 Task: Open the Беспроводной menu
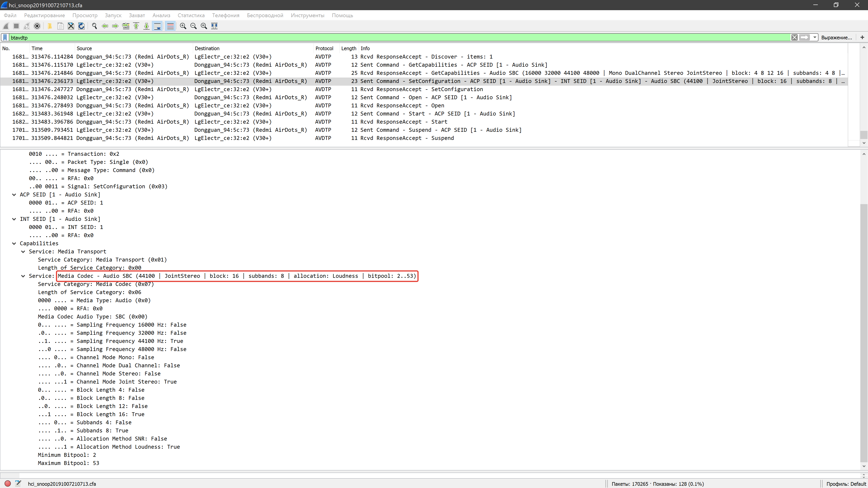(265, 16)
